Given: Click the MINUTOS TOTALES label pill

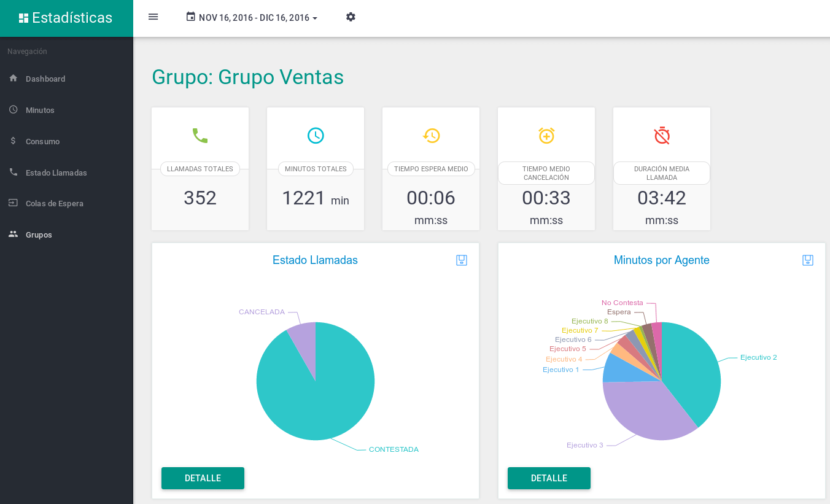Looking at the screenshot, I should click(316, 169).
